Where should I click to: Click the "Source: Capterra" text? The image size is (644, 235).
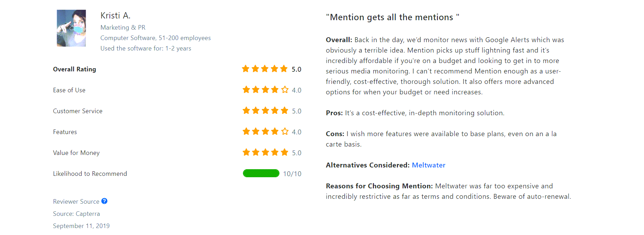tap(76, 214)
